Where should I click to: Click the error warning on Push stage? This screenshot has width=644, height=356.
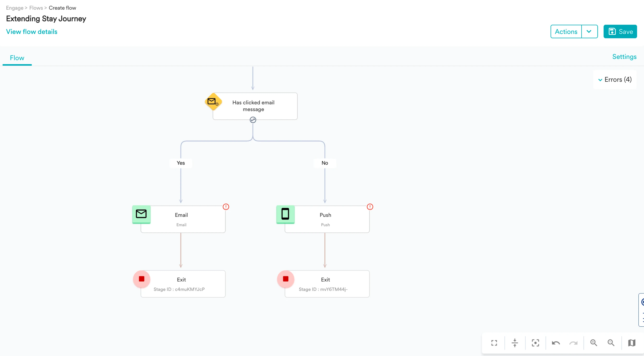click(370, 207)
